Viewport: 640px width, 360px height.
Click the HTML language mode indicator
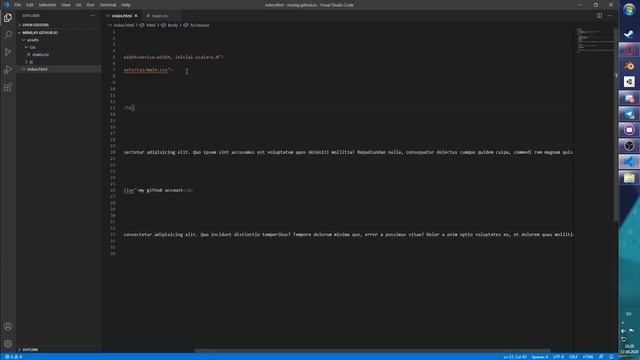[x=588, y=357]
